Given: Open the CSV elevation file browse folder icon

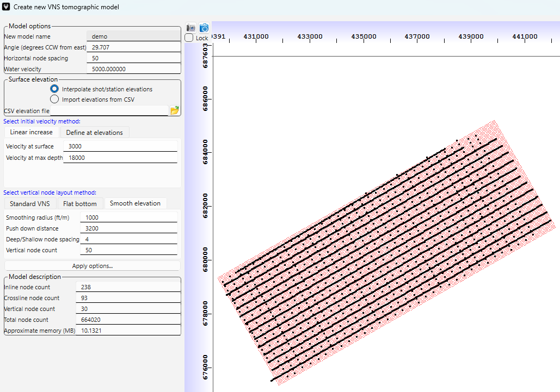Looking at the screenshot, I should (174, 110).
